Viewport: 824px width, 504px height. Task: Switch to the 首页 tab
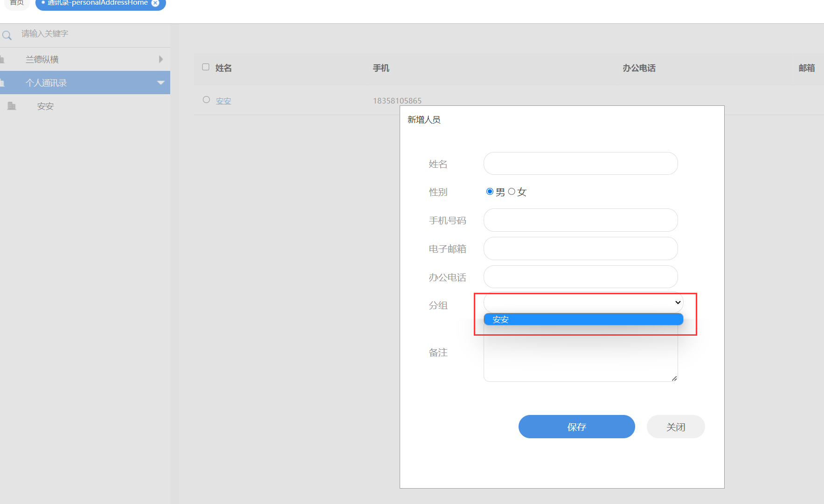click(17, 3)
